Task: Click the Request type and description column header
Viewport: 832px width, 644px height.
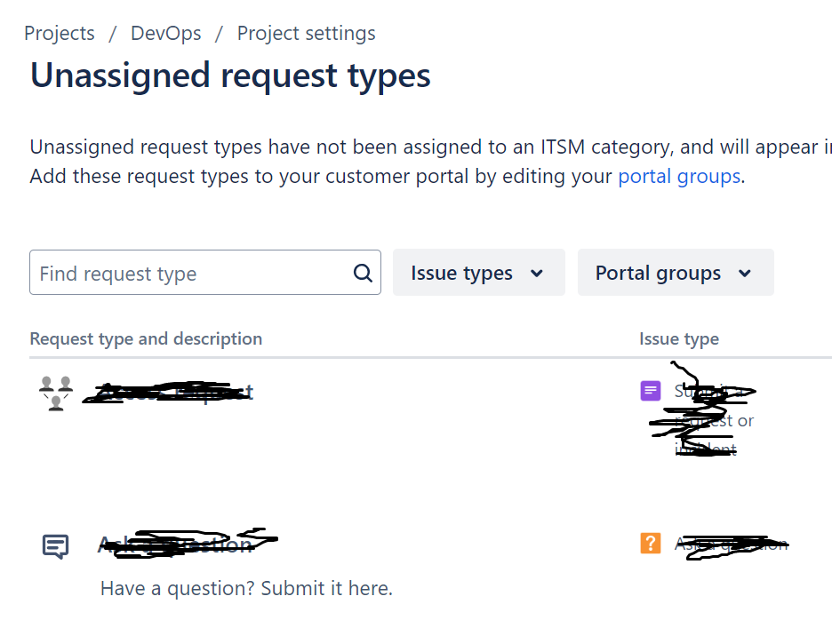Action: click(146, 338)
